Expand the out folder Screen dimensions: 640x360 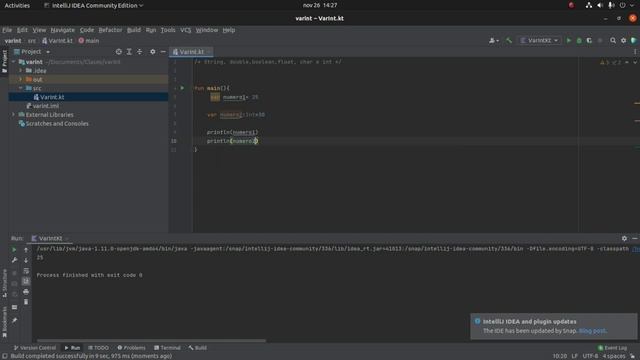(21, 79)
